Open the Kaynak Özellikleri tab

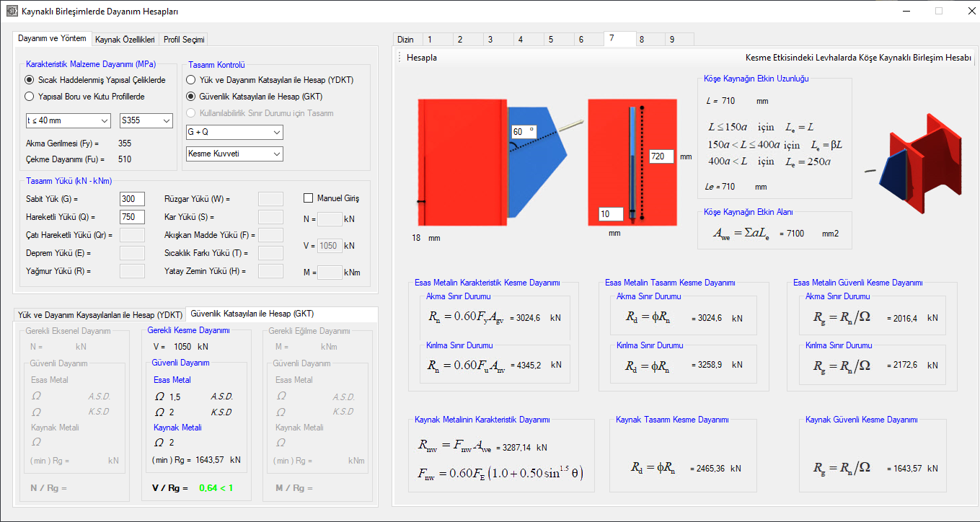125,40
